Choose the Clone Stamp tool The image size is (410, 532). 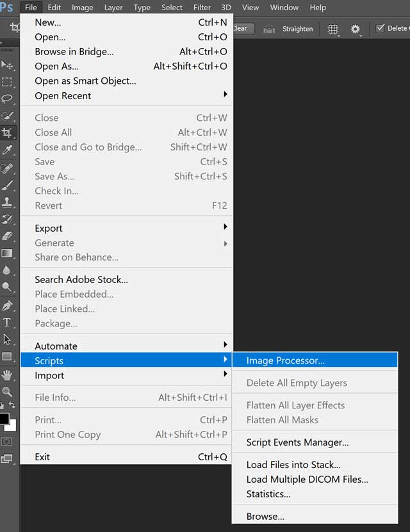(x=8, y=201)
